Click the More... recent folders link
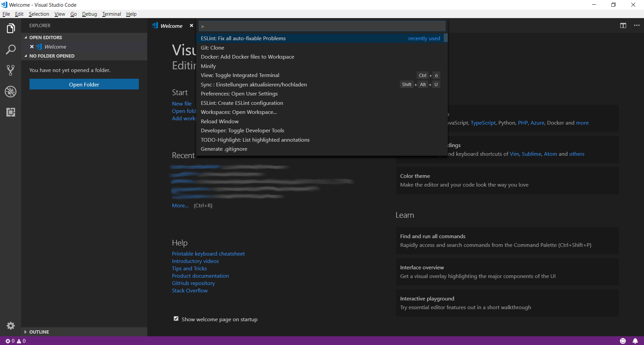The image size is (644, 345). click(x=180, y=206)
